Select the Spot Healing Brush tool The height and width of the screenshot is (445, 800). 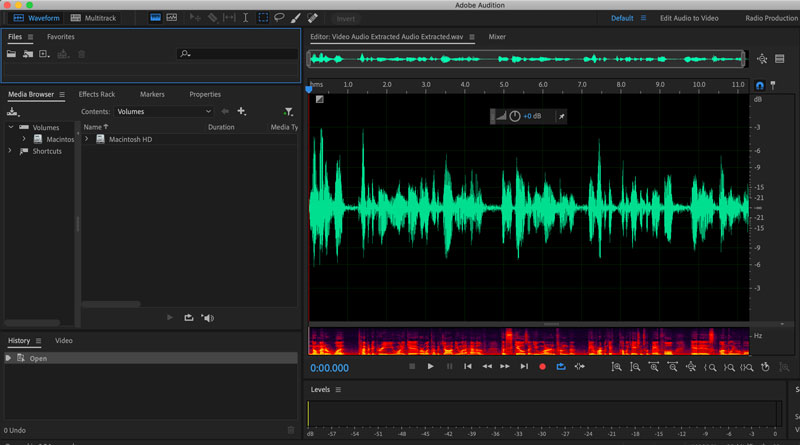pyautogui.click(x=312, y=18)
